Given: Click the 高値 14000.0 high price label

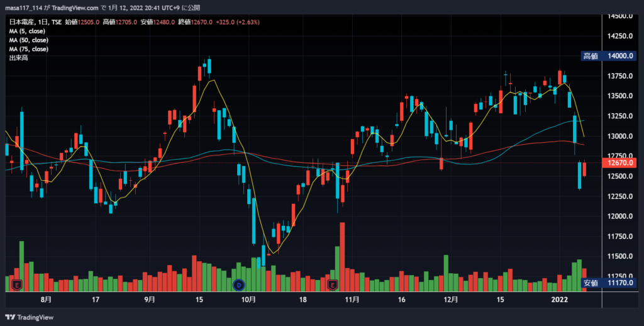Looking at the screenshot, I should tap(609, 56).
